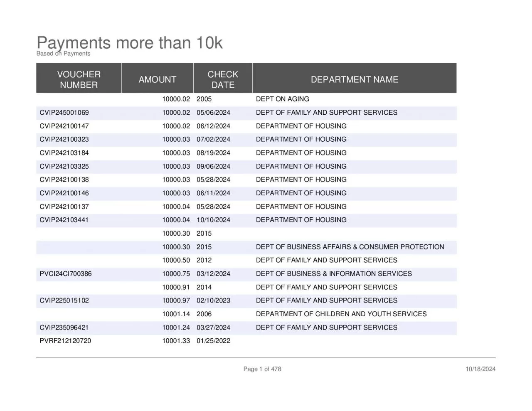Click amount 10000.75
The width and height of the screenshot is (532, 411).
click(x=176, y=274)
